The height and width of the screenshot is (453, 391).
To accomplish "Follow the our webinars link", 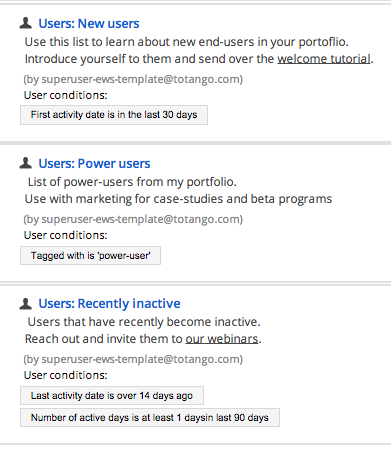I will [222, 339].
